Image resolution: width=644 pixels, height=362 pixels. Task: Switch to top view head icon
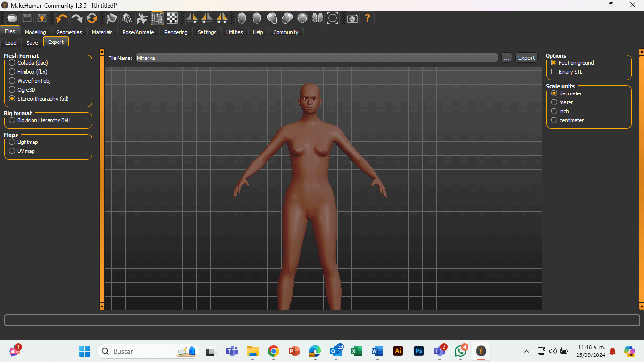point(302,18)
